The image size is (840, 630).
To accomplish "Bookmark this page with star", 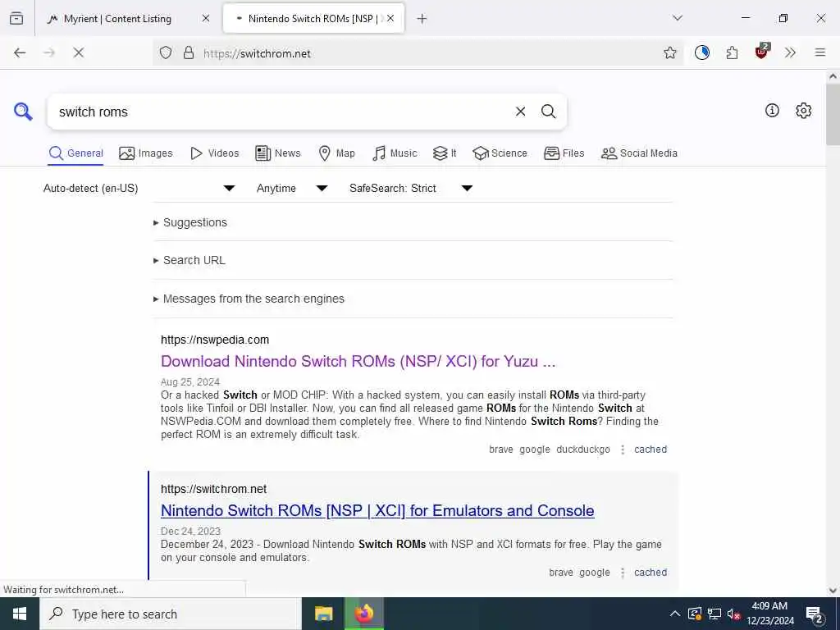I will pos(669,52).
